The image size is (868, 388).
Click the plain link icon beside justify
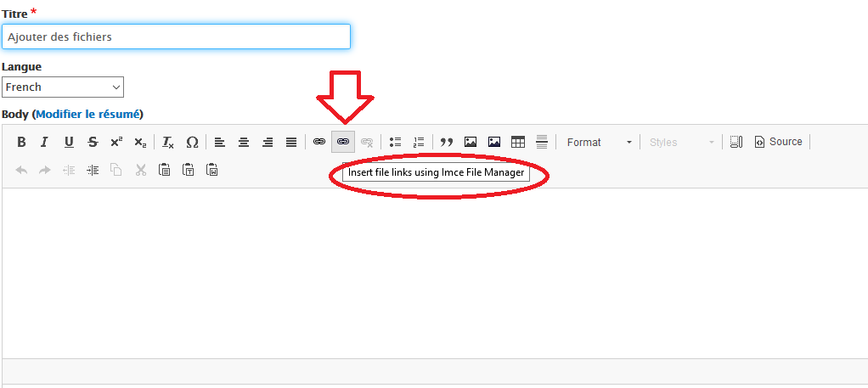[318, 143]
